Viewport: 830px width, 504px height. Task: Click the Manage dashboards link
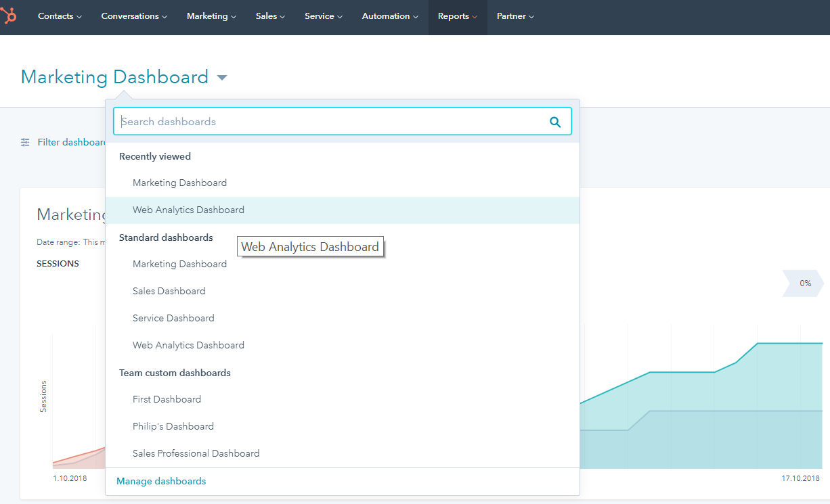(161, 481)
